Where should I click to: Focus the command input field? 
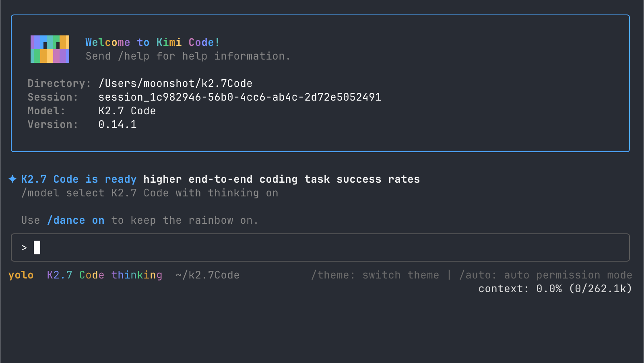pyautogui.click(x=320, y=248)
